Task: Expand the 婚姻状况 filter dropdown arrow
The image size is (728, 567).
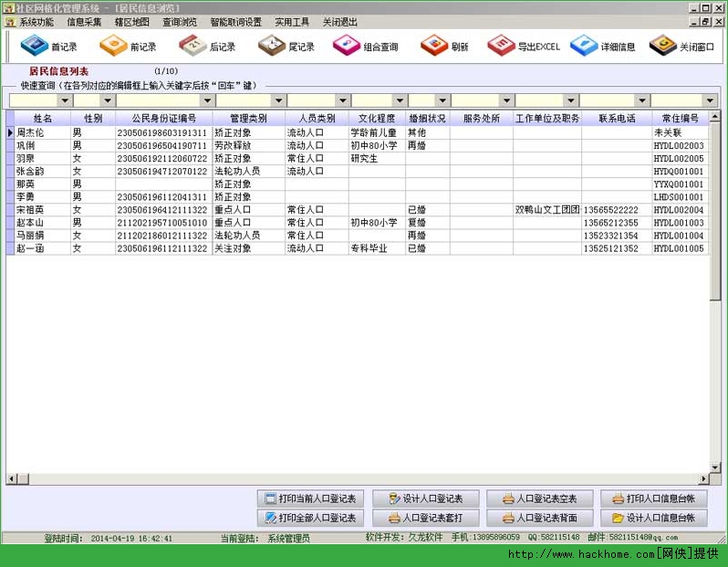Action: [442, 100]
